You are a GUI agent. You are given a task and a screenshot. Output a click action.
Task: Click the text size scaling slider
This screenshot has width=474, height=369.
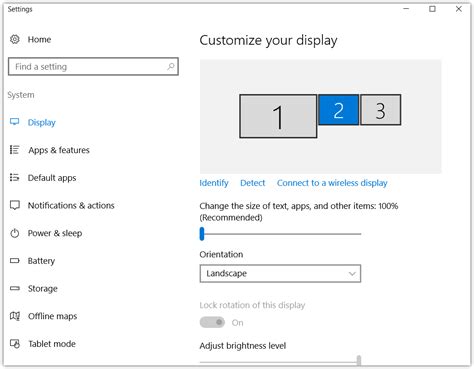click(x=280, y=234)
